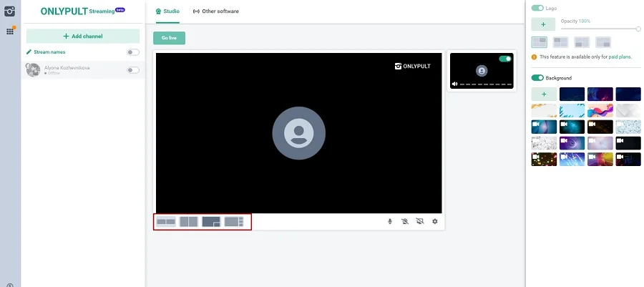The height and width of the screenshot is (287, 644).
Task: Switch to the Other software tab
Action: pyautogui.click(x=216, y=11)
